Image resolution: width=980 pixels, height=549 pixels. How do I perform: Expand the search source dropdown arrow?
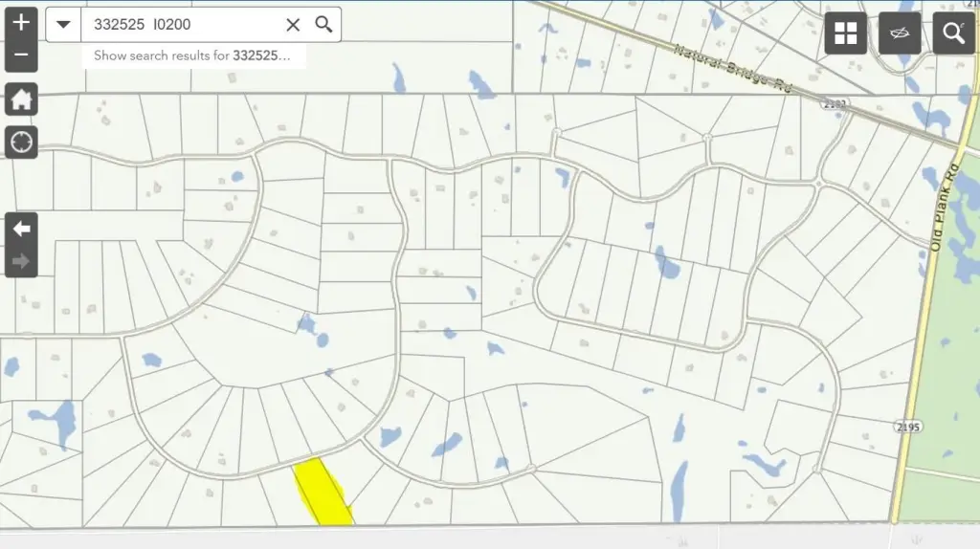[64, 25]
